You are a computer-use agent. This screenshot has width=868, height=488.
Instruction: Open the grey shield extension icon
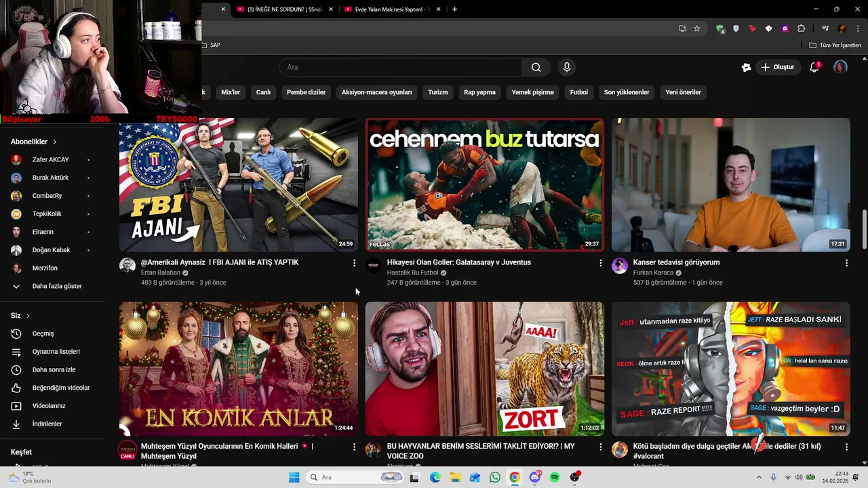click(x=736, y=28)
